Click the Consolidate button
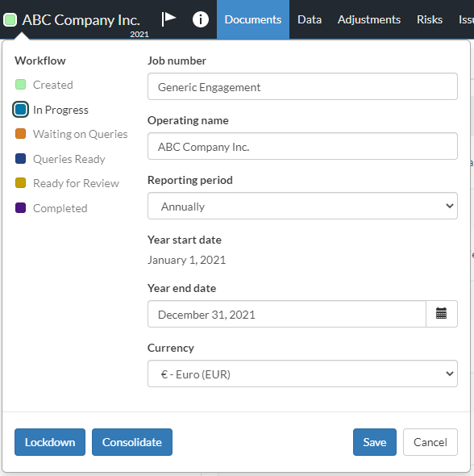Viewport: 474px width, 476px height. [132, 442]
